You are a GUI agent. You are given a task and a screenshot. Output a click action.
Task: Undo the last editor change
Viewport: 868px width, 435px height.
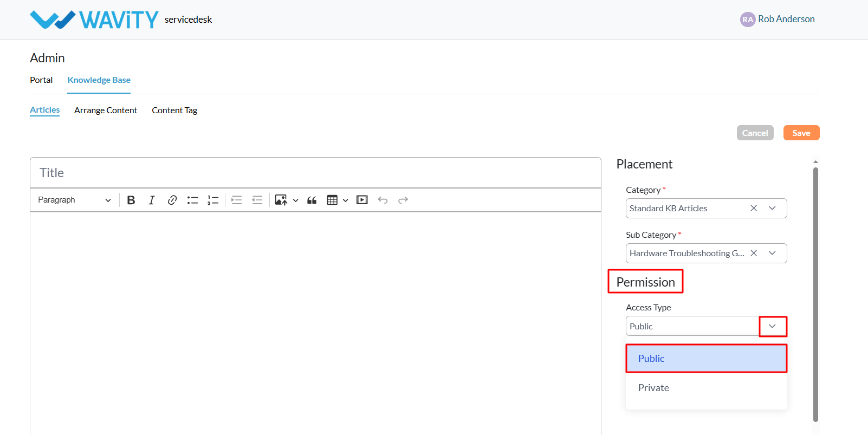click(x=383, y=200)
